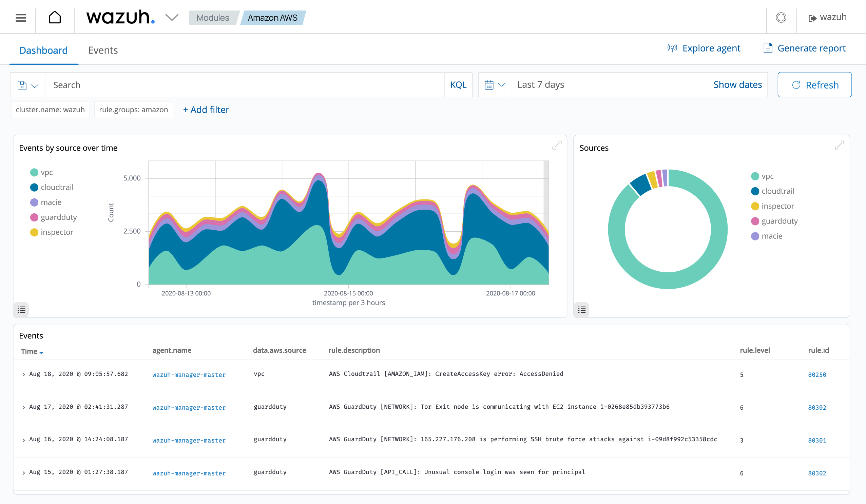This screenshot has height=504, width=866.
Task: Click vpc legend color in area chart
Action: 34,173
